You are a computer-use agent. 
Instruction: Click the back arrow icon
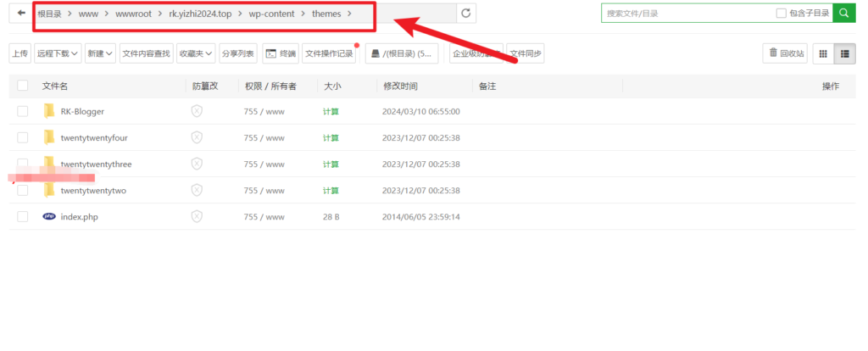21,14
